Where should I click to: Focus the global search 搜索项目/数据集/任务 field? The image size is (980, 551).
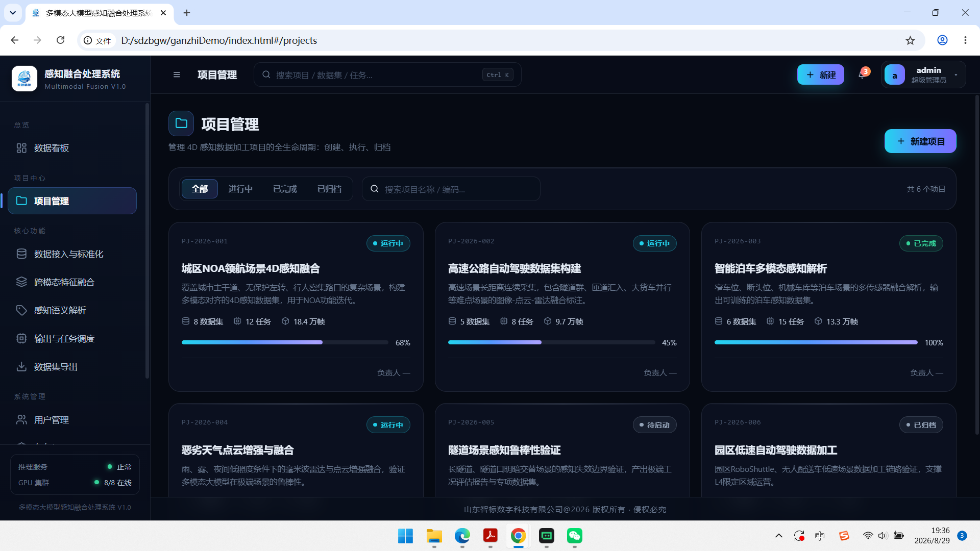pyautogui.click(x=387, y=75)
